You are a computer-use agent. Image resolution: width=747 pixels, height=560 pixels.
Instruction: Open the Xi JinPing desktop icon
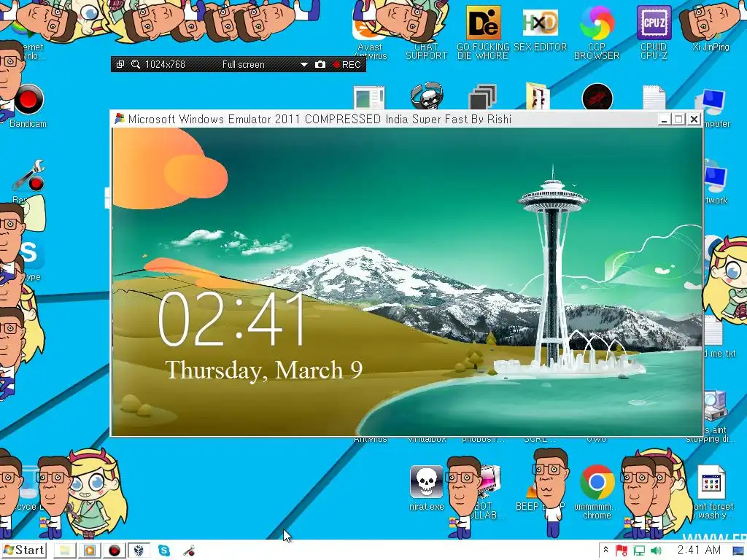pyautogui.click(x=711, y=26)
